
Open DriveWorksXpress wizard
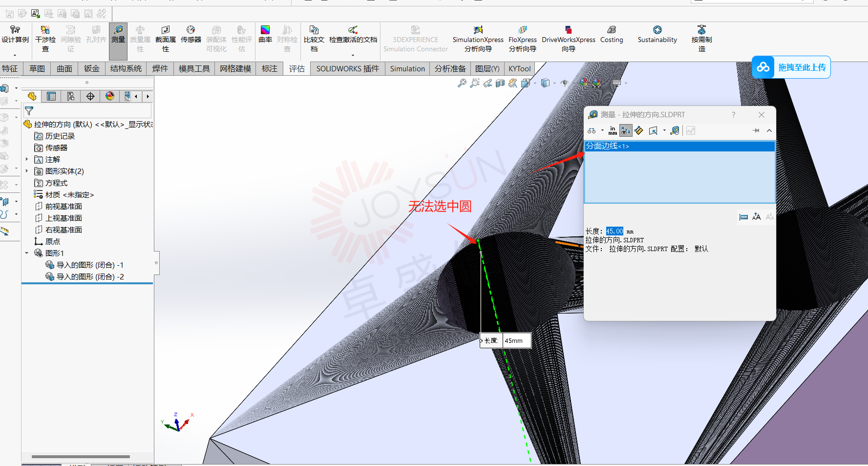coord(569,39)
